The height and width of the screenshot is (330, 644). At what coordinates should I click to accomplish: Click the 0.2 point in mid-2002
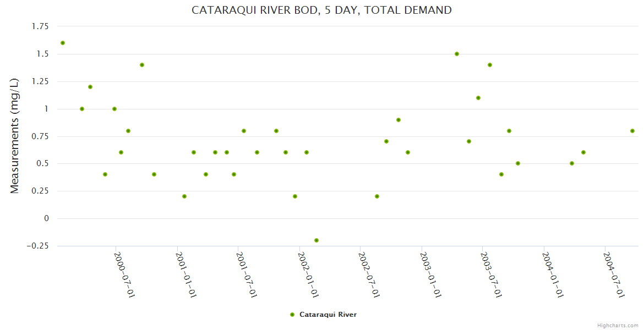[x=377, y=196]
